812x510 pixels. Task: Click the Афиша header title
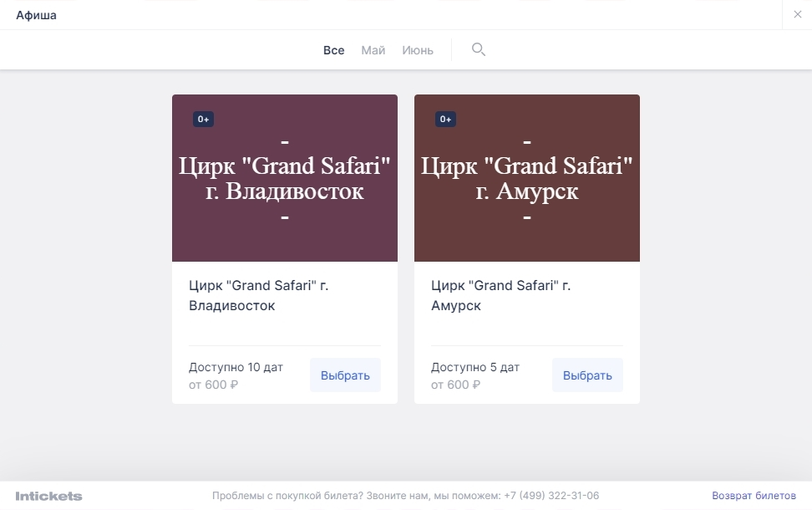point(36,15)
